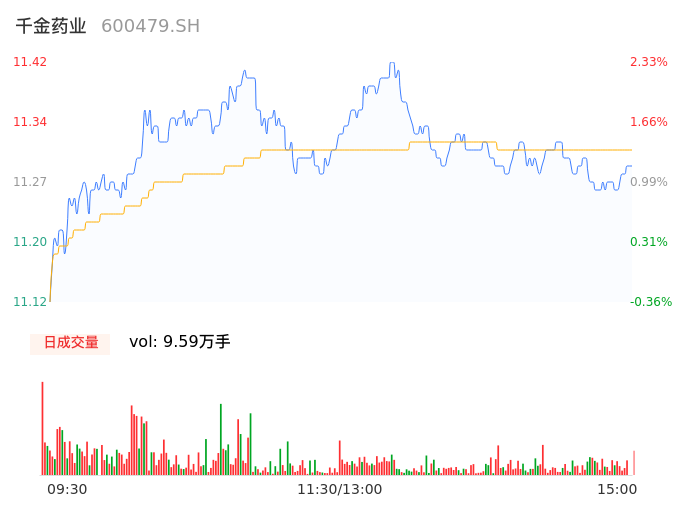Click the 11.12 bottom price label
The image size is (686, 524).
coord(30,302)
